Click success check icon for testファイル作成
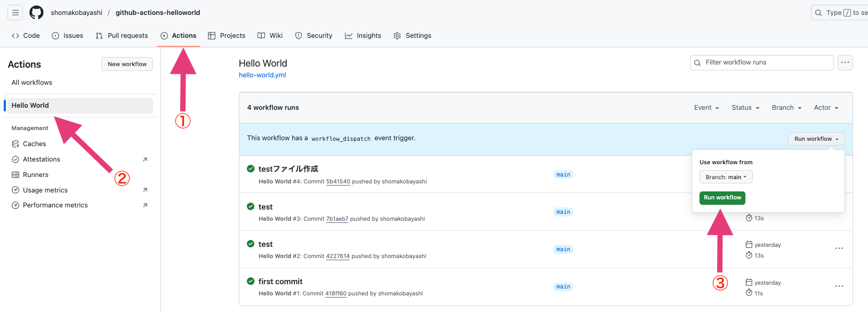Image resolution: width=868 pixels, height=313 pixels. (251, 169)
